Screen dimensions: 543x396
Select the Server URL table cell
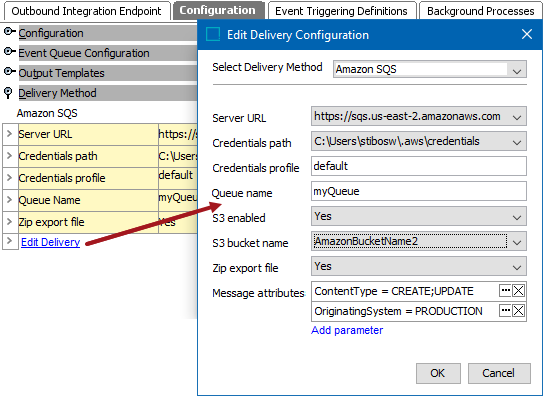pyautogui.click(x=88, y=134)
